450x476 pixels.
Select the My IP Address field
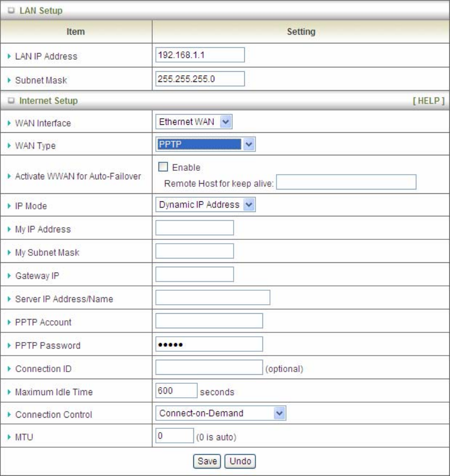(194, 228)
